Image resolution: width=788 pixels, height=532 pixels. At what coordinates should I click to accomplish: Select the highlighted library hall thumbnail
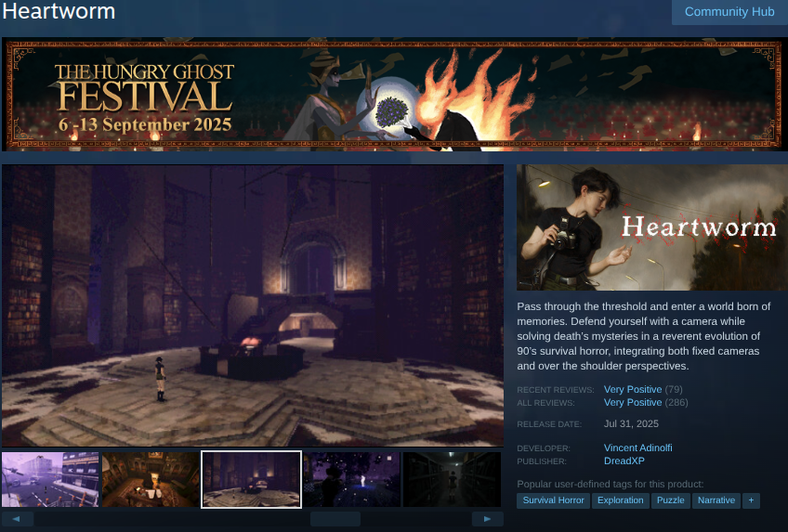pos(251,479)
